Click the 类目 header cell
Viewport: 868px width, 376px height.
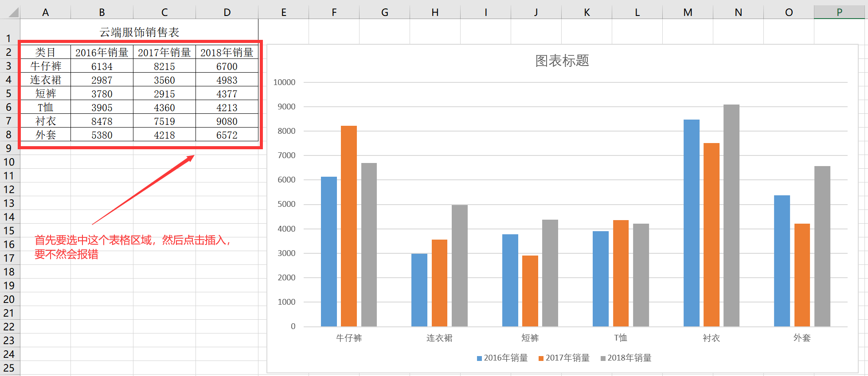click(x=46, y=52)
